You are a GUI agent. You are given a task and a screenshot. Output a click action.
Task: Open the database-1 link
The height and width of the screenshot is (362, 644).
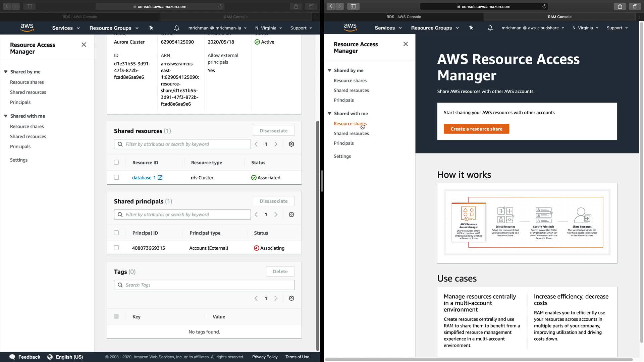click(x=144, y=178)
